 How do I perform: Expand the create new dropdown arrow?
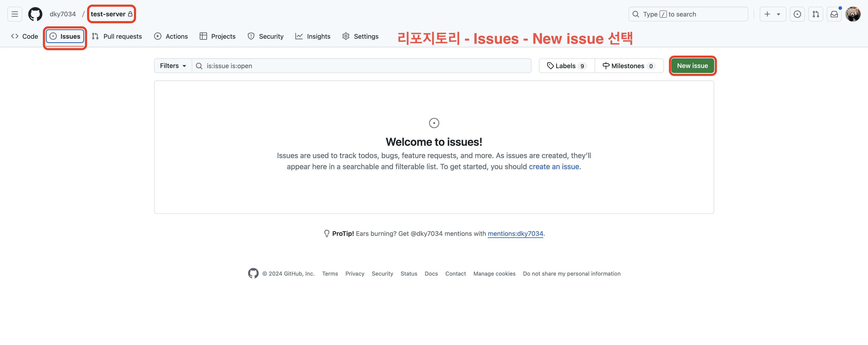(778, 14)
